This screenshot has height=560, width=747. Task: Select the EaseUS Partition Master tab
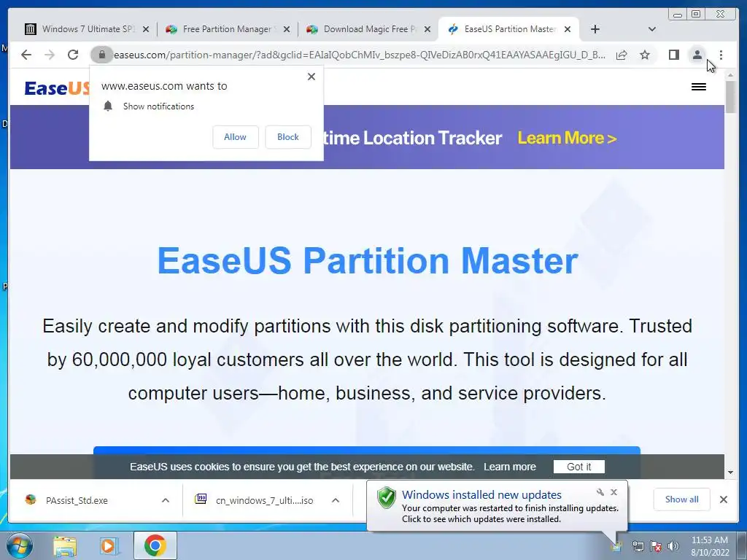point(508,29)
